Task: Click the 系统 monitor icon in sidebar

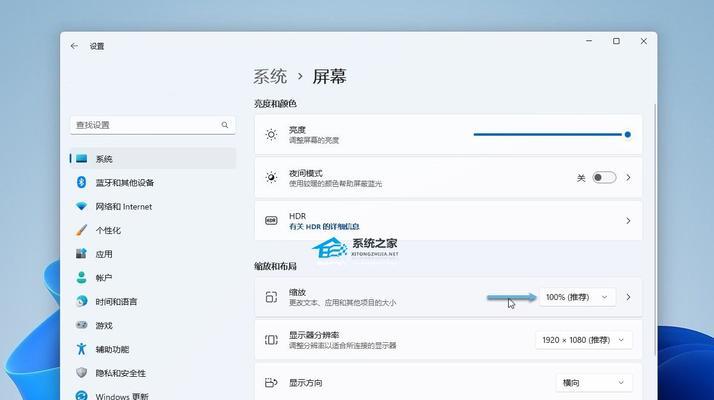Action: [x=82, y=159]
